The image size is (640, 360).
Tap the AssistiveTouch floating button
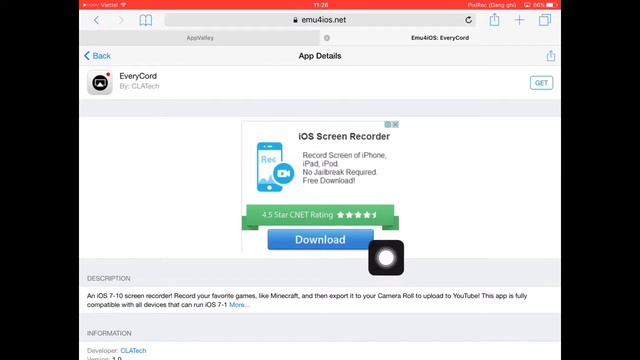click(x=386, y=258)
